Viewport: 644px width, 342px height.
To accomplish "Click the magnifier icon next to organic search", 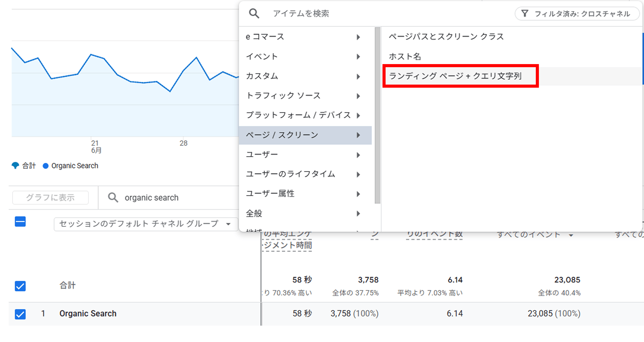I will 113,198.
